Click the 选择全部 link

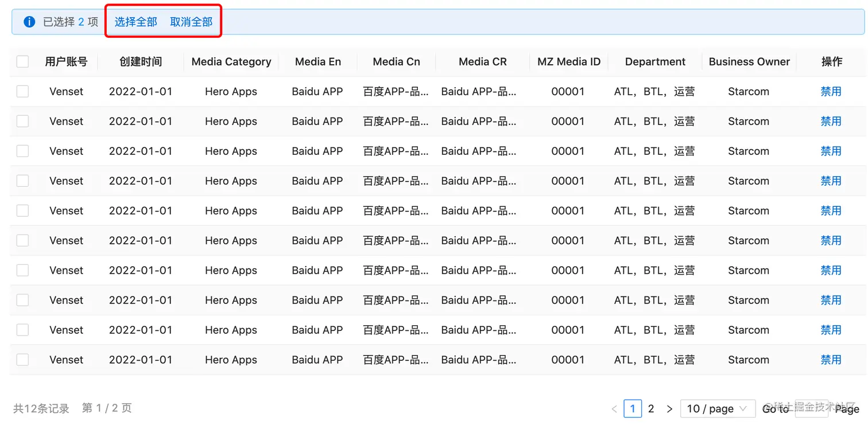[x=136, y=22]
